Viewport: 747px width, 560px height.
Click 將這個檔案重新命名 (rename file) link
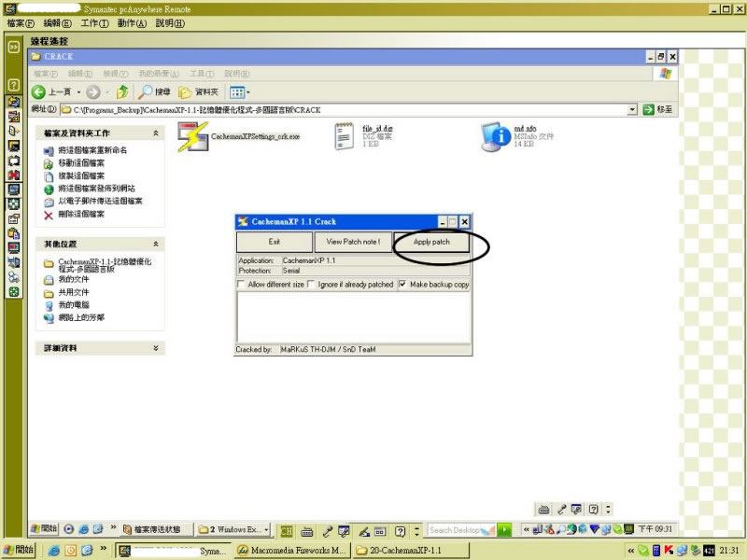point(92,150)
